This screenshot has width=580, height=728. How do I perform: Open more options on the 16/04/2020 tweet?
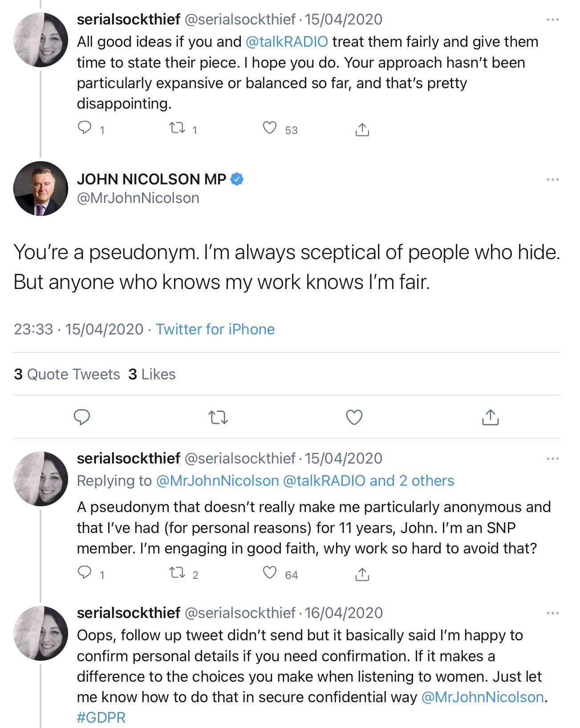tap(552, 613)
